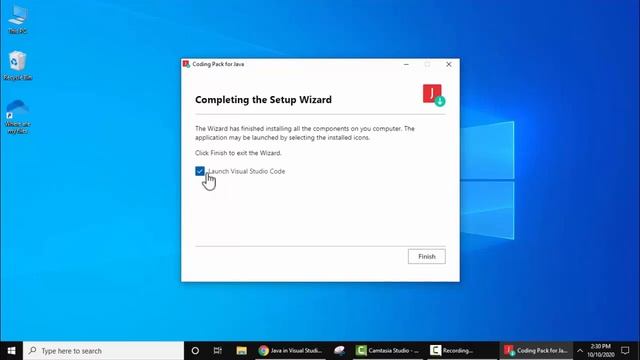The width and height of the screenshot is (640, 360).
Task: Open Cortana from the taskbar
Action: pyautogui.click(x=195, y=351)
